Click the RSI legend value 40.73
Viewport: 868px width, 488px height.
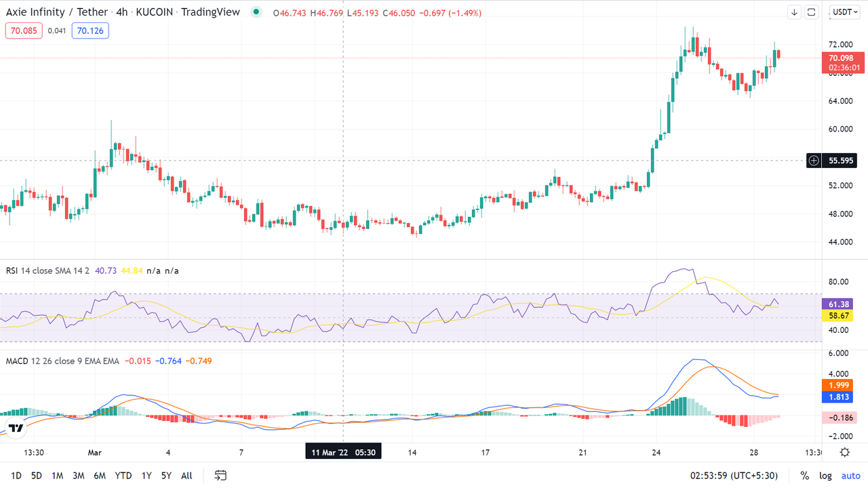106,270
